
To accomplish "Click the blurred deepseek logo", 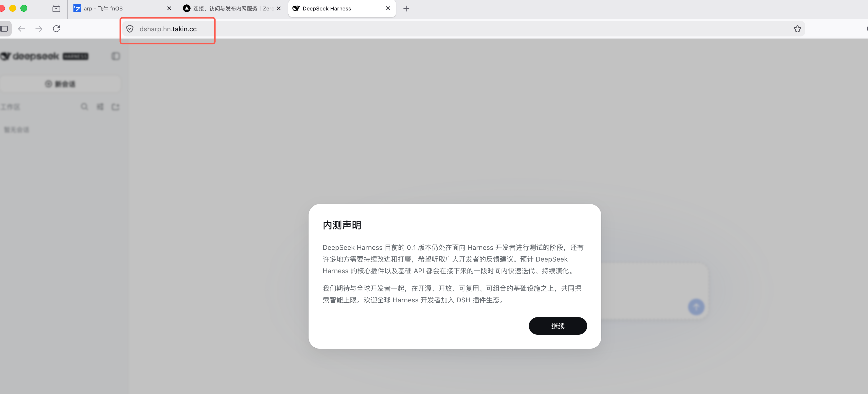I will click(44, 56).
